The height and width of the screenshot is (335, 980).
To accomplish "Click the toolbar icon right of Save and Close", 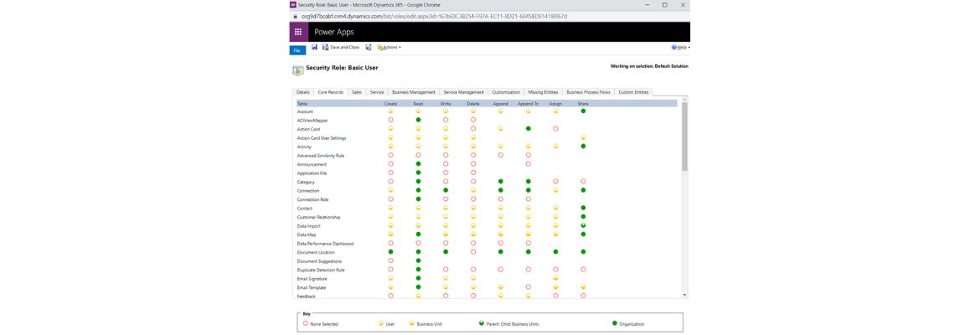I will pyautogui.click(x=369, y=47).
